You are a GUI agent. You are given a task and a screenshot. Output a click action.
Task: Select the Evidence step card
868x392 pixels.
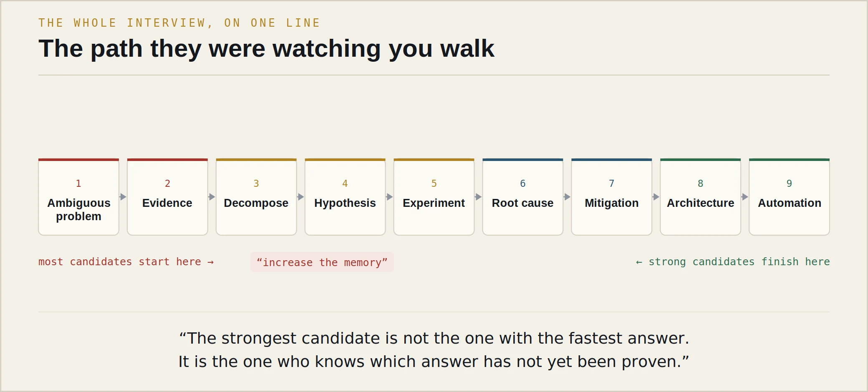(x=167, y=197)
